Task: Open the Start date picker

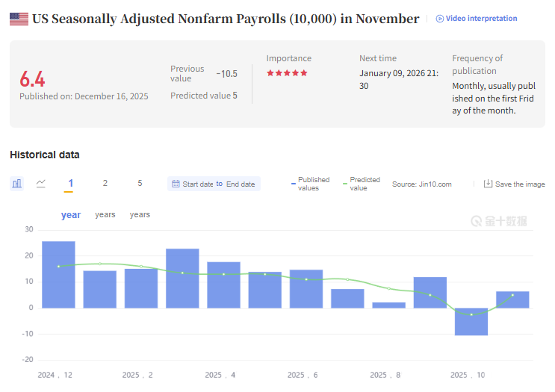Action: click(198, 184)
